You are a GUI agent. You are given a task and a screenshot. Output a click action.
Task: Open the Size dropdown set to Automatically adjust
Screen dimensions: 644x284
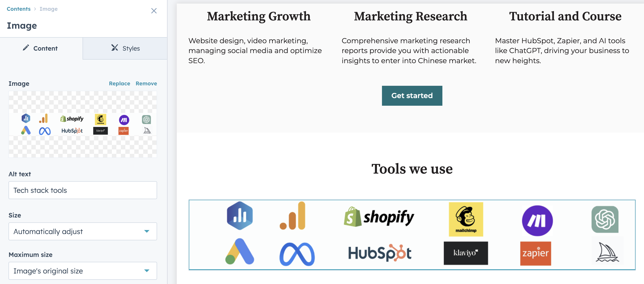[83, 231]
